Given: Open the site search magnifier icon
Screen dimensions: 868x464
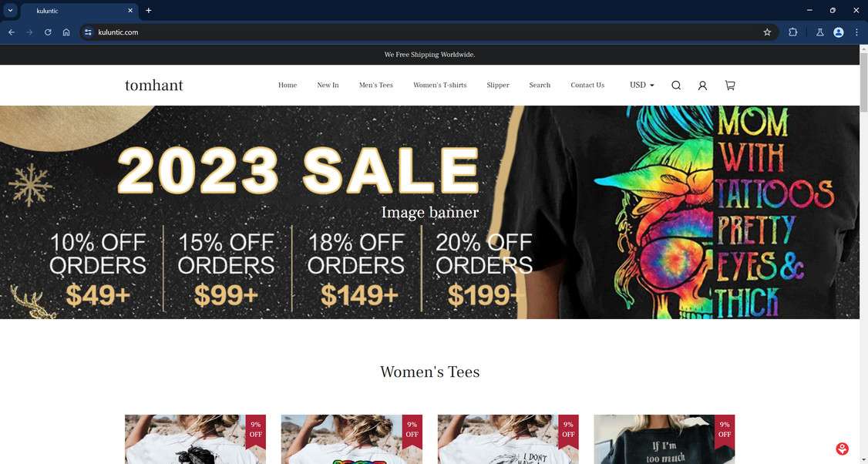Looking at the screenshot, I should tap(676, 86).
